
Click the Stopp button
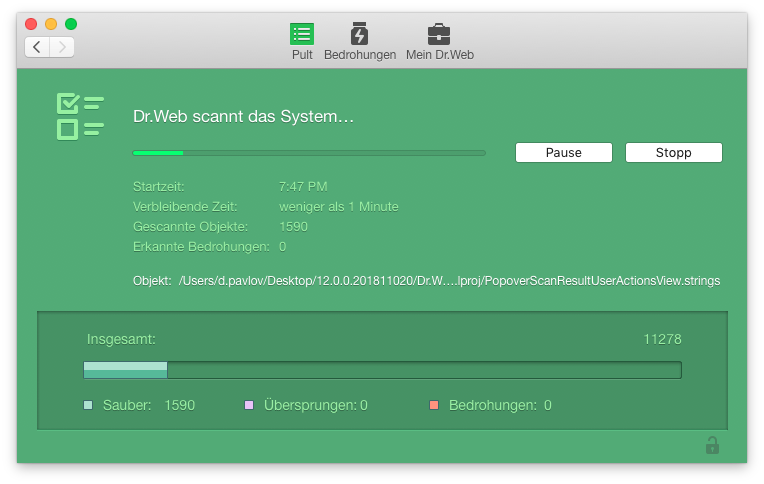tap(673, 153)
